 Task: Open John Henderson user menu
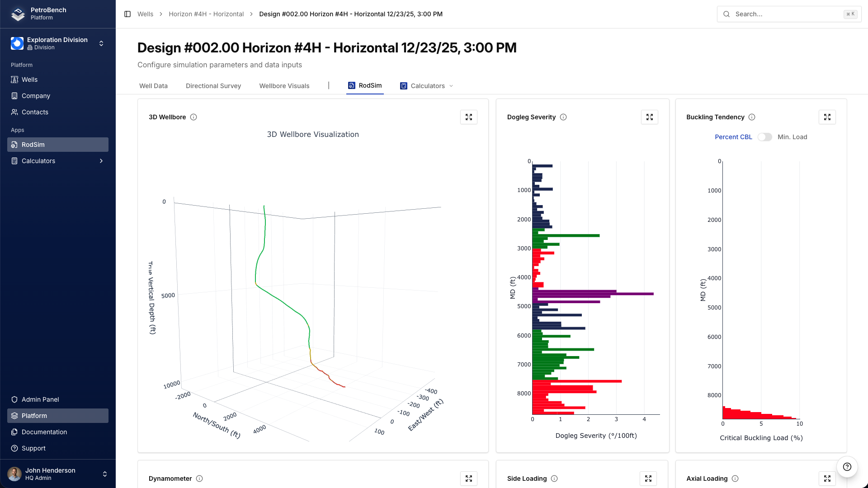[x=57, y=474]
